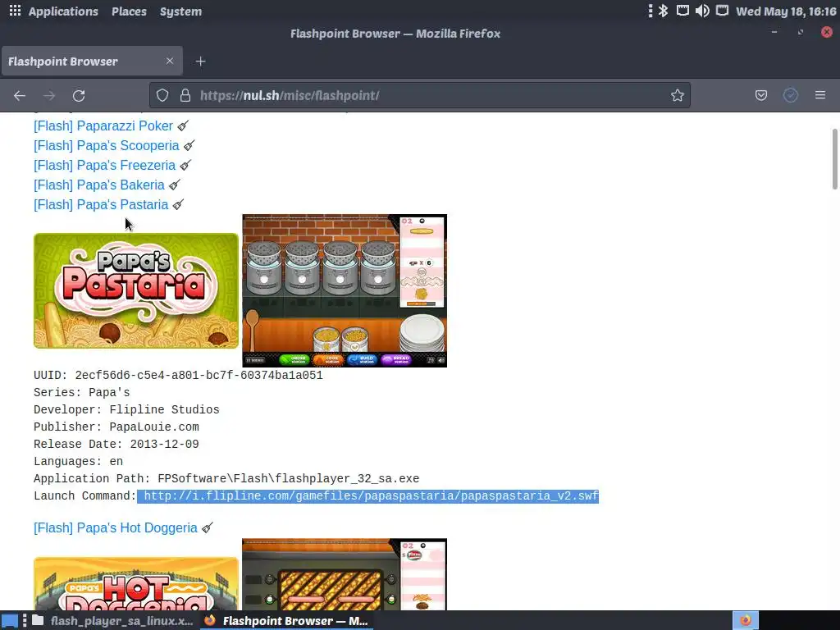Click the show desktop icon in the taskbar
The height and width of the screenshot is (630, 840).
coord(10,621)
